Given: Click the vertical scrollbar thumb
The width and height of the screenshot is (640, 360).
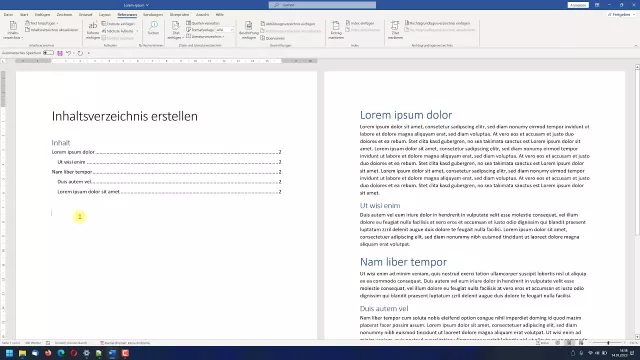Looking at the screenshot, I should [637, 151].
